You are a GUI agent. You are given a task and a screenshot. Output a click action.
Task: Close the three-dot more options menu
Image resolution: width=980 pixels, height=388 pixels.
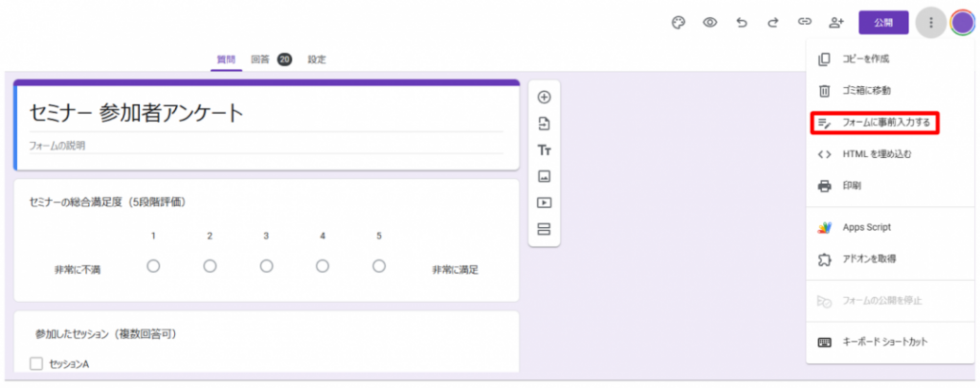[x=930, y=22]
